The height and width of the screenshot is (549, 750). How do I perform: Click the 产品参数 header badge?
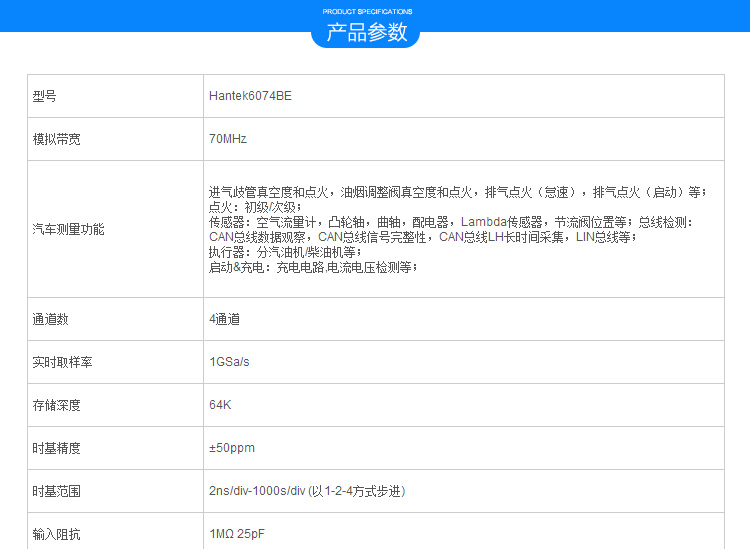click(367, 32)
